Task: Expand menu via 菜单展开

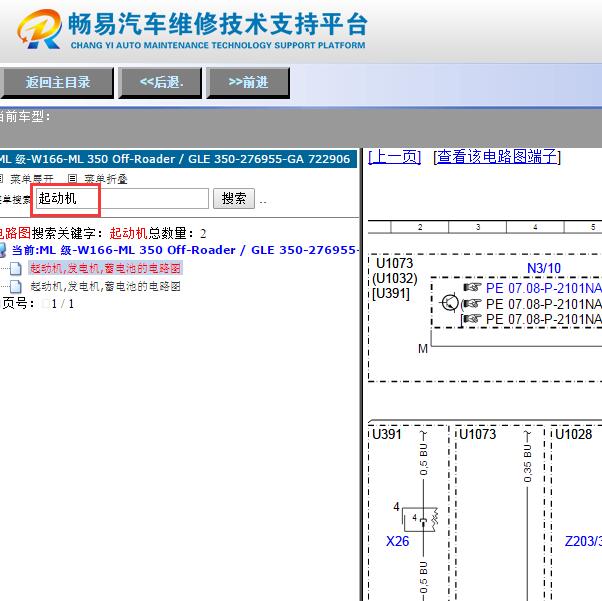Action: [31, 179]
